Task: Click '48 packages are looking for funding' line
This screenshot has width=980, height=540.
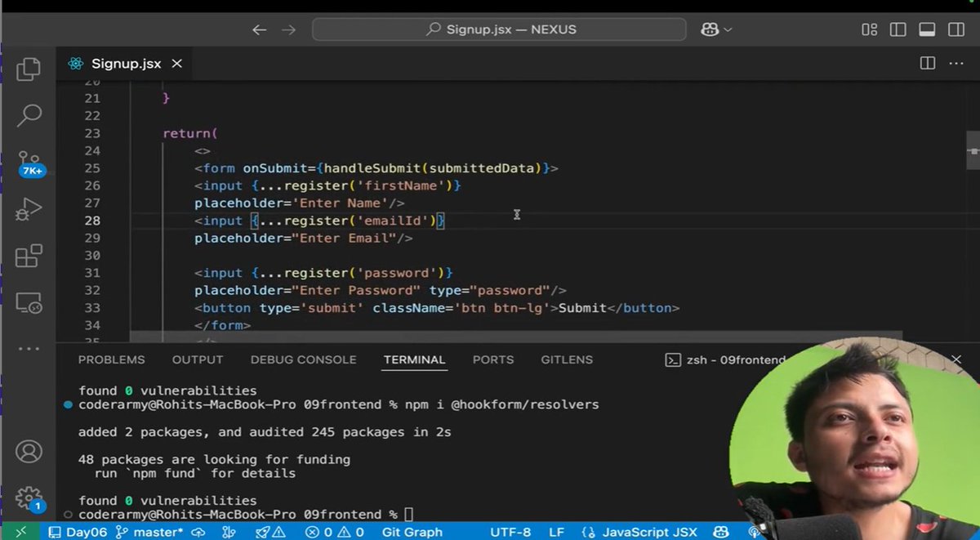Action: click(214, 459)
